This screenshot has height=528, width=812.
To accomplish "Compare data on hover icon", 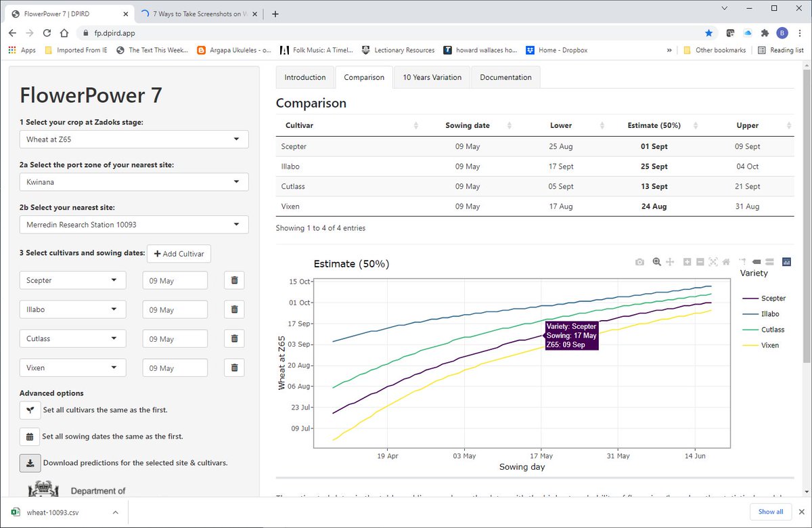I will coord(769,262).
